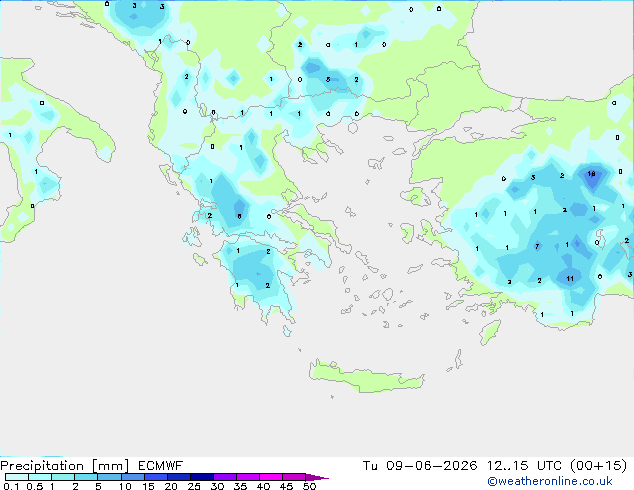Click the legend scale label "10"
The image size is (634, 490).
coord(125,486)
